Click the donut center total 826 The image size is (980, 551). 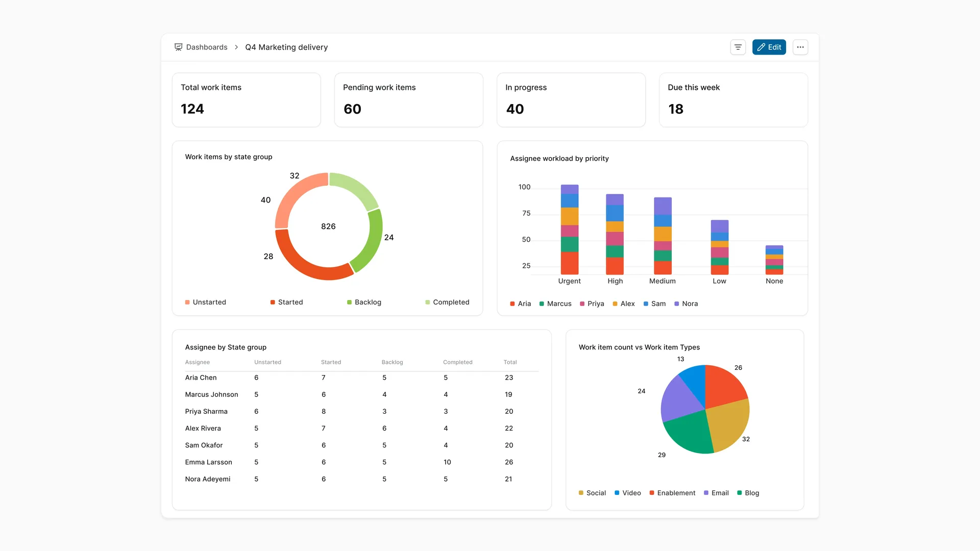pos(328,227)
